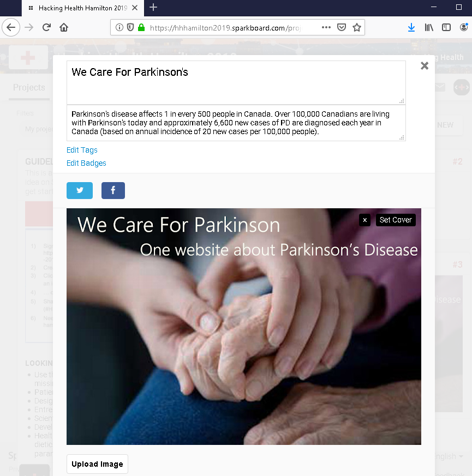This screenshot has width=472, height=476.
Task: Remove the uploaded cover image
Action: coord(365,220)
